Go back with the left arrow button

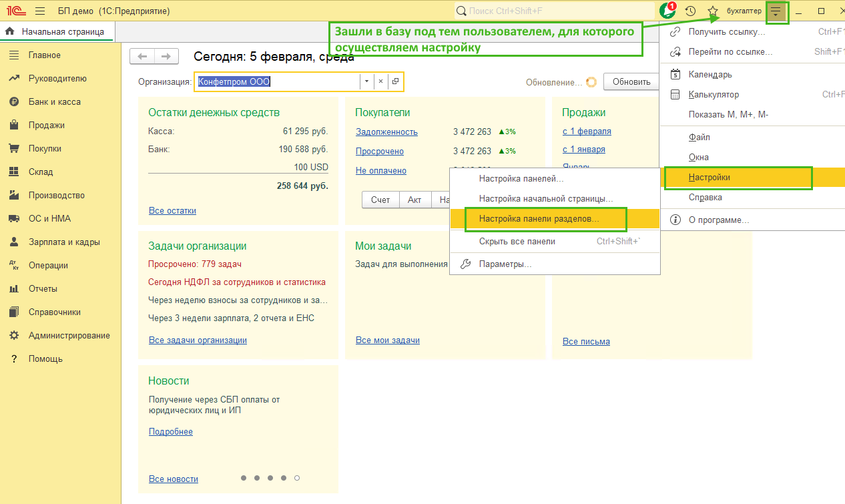pos(142,57)
